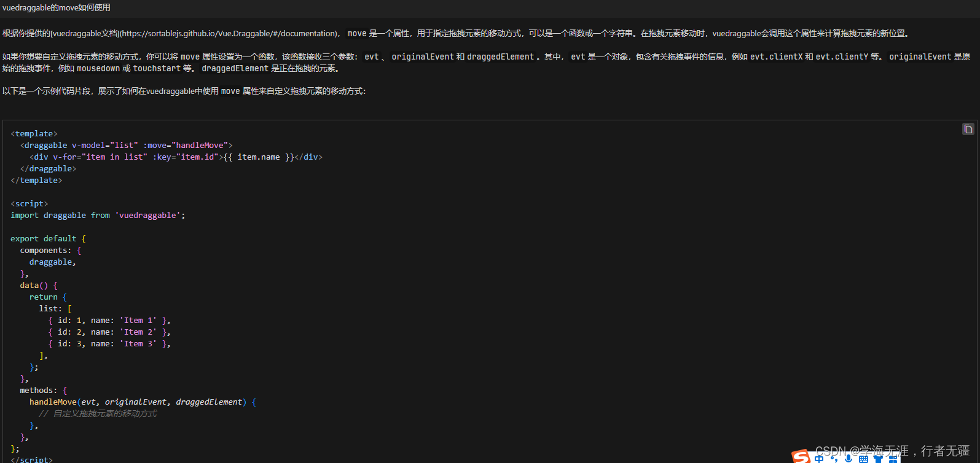Click the microphone voice input icon

pyautogui.click(x=849, y=458)
